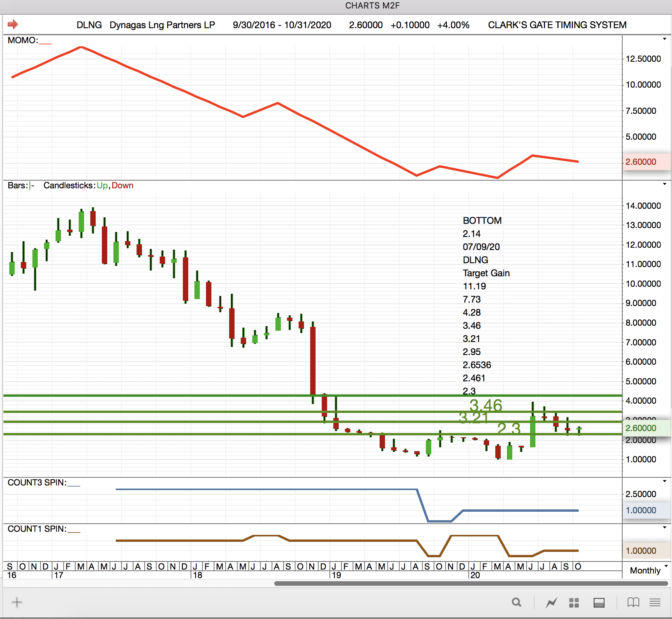This screenshot has width=672, height=619.
Task: Click year 20 marker on time axis
Action: point(475,575)
